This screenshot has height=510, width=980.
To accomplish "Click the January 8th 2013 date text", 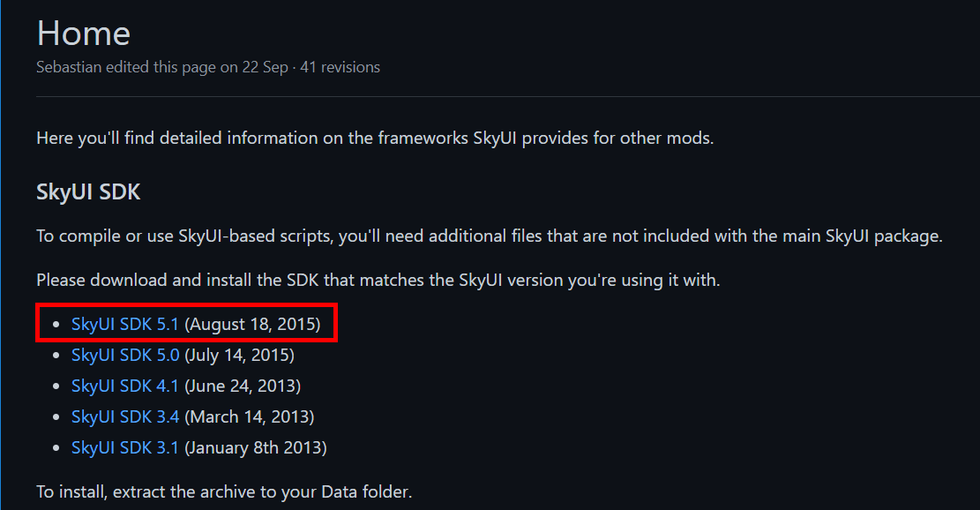I will [x=256, y=447].
